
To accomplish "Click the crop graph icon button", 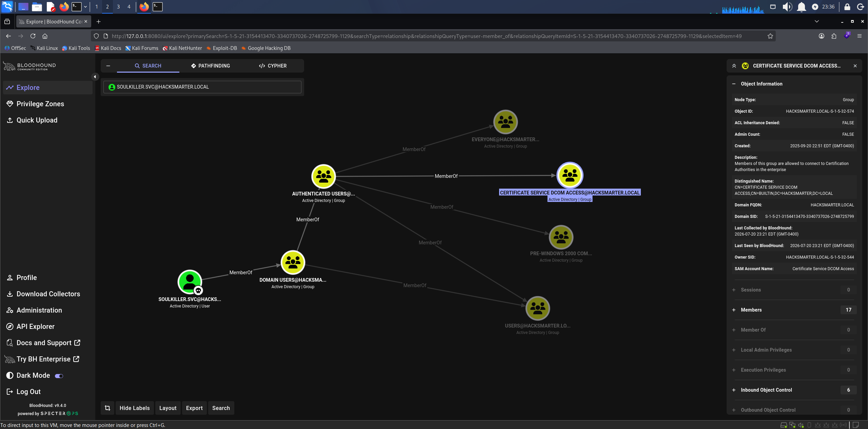I will coord(107,408).
